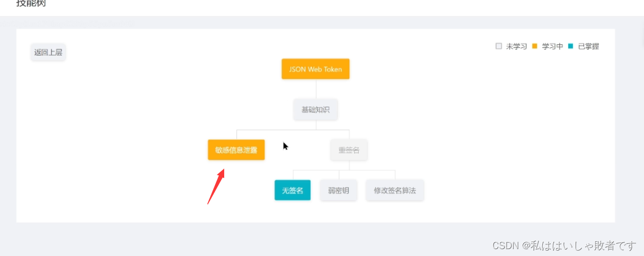Choose the 弱密钥 skill node
This screenshot has width=644, height=256.
[x=338, y=190]
